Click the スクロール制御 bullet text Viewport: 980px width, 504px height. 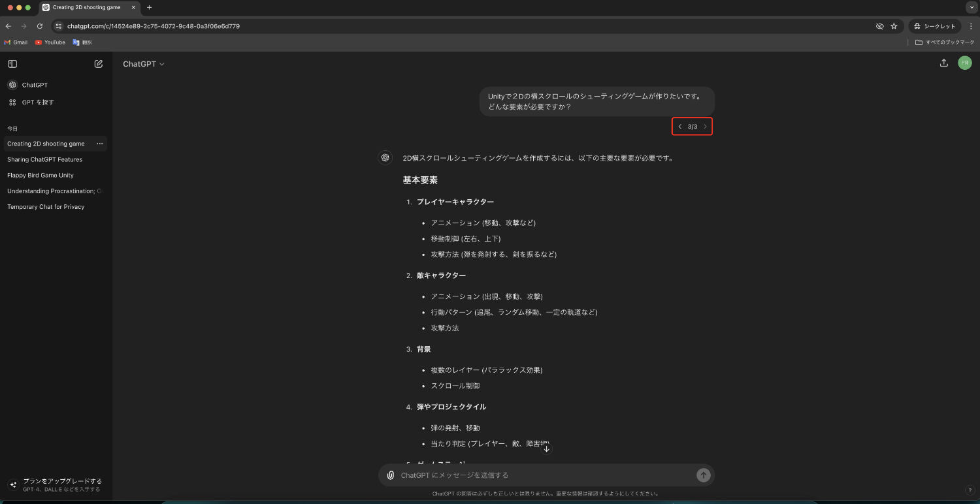(455, 386)
